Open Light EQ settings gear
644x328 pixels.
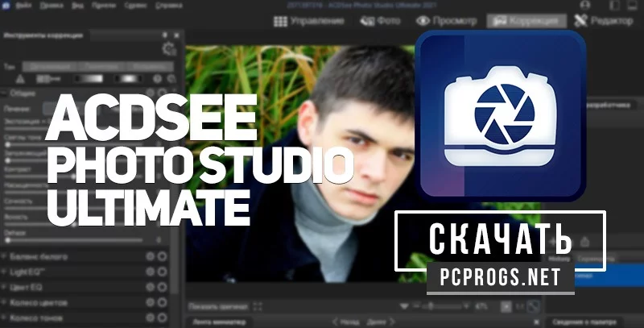click(x=151, y=272)
